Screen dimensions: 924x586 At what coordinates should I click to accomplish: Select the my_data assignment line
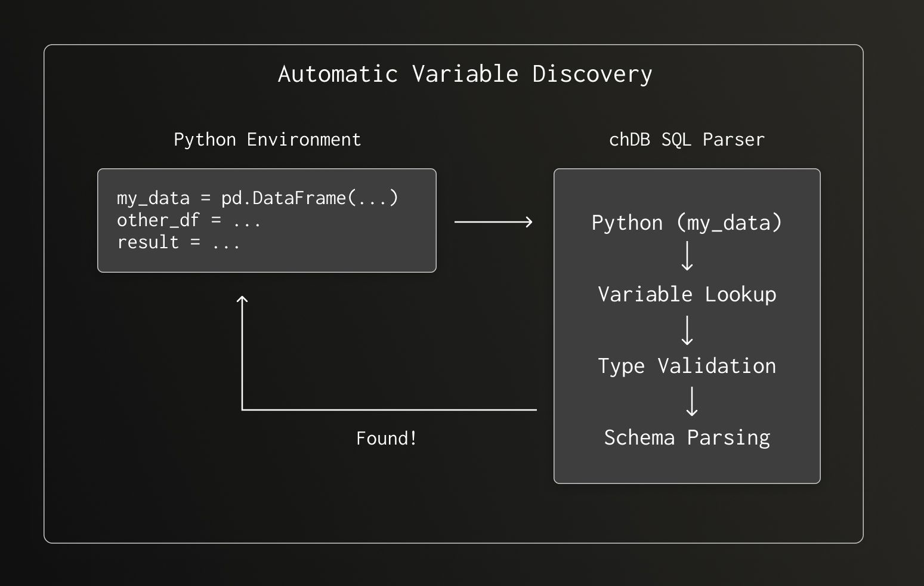258,198
